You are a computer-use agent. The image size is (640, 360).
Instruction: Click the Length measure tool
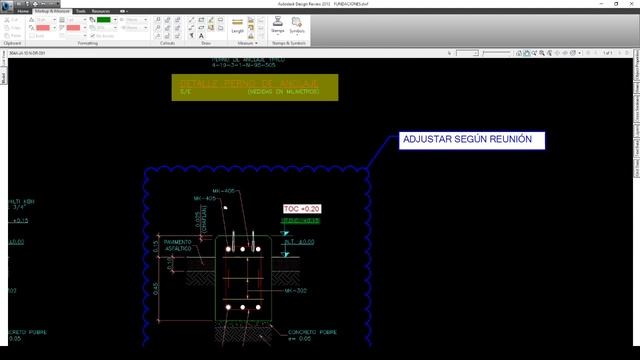point(237,25)
